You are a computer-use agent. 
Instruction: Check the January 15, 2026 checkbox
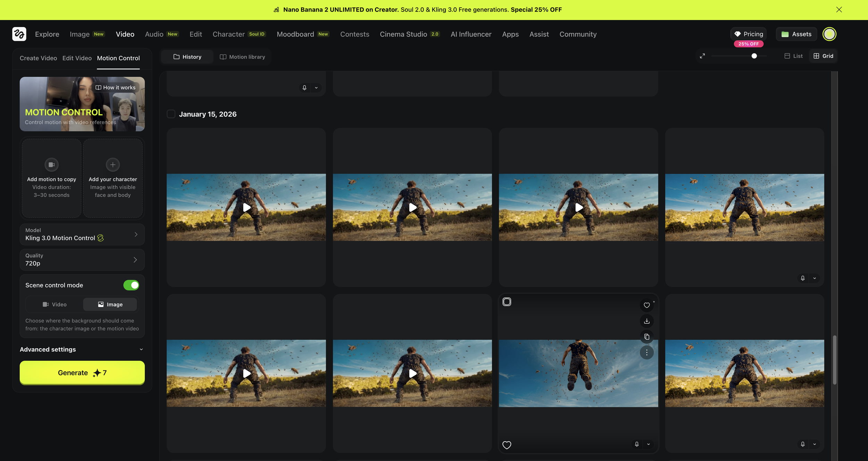coord(171,114)
